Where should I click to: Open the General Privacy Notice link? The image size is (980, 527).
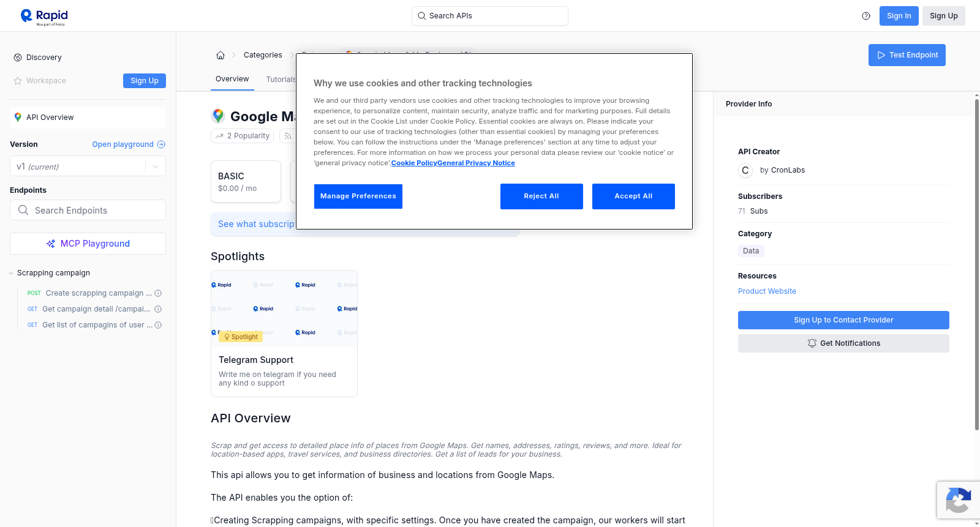477,163
